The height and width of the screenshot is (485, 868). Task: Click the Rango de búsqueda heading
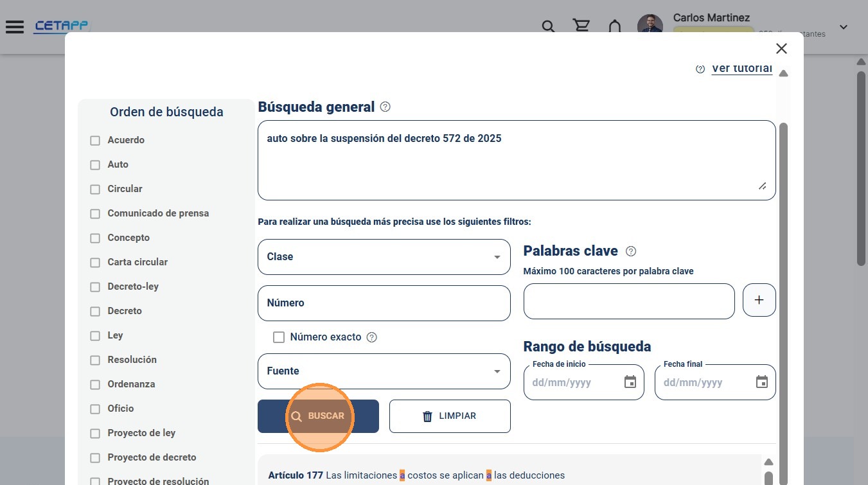click(x=587, y=346)
